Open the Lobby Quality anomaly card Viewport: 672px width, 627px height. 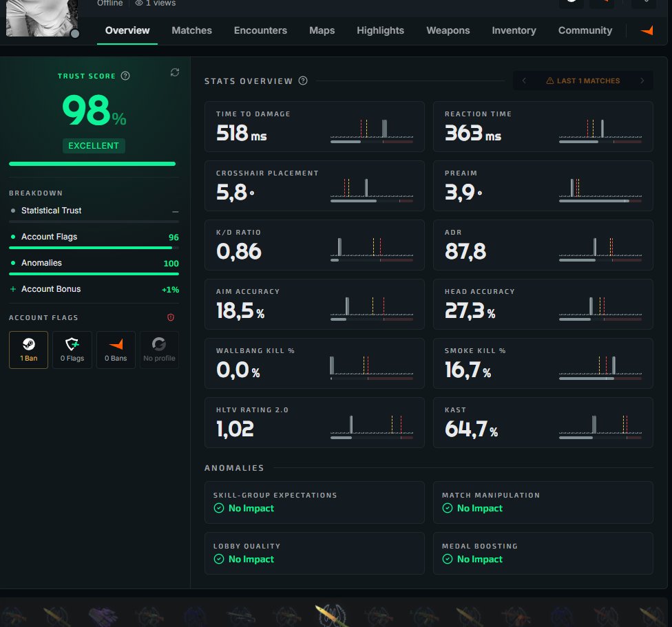315,553
